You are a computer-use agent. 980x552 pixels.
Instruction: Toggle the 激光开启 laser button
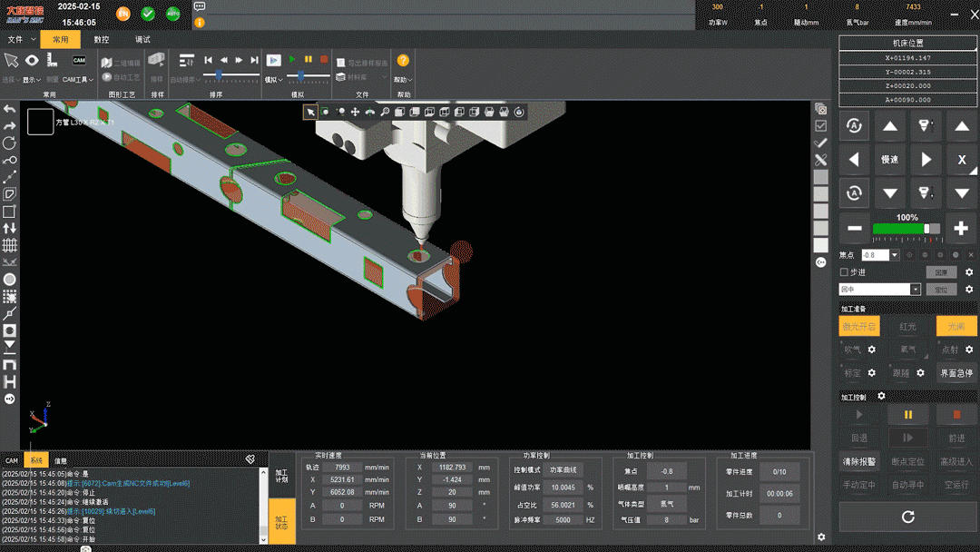pyautogui.click(x=859, y=326)
